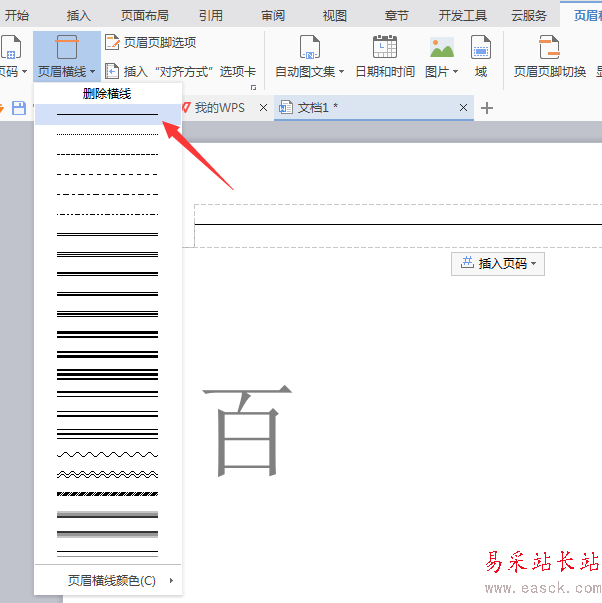Choose the thin solid line style
Viewport: 602px width, 603px height.
(x=108, y=114)
